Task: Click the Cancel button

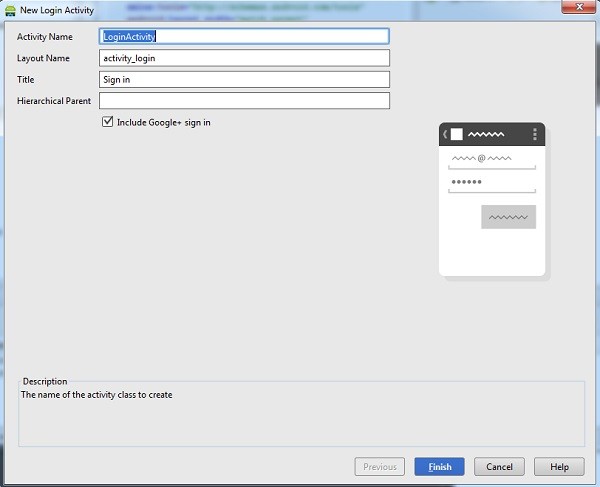Action: pyautogui.click(x=499, y=466)
